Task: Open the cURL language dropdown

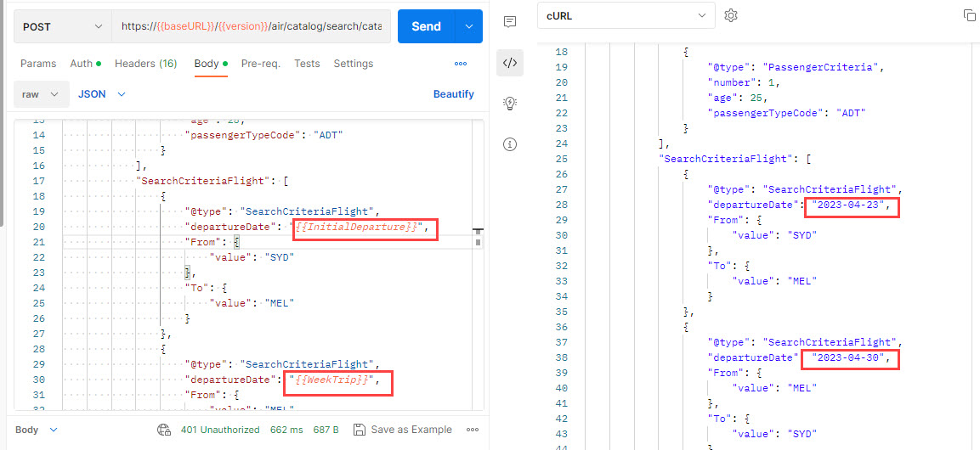Action: [x=626, y=15]
